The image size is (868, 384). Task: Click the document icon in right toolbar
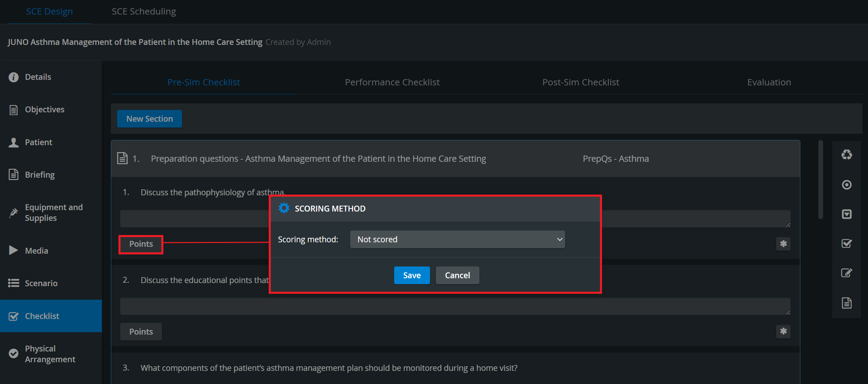point(847,303)
